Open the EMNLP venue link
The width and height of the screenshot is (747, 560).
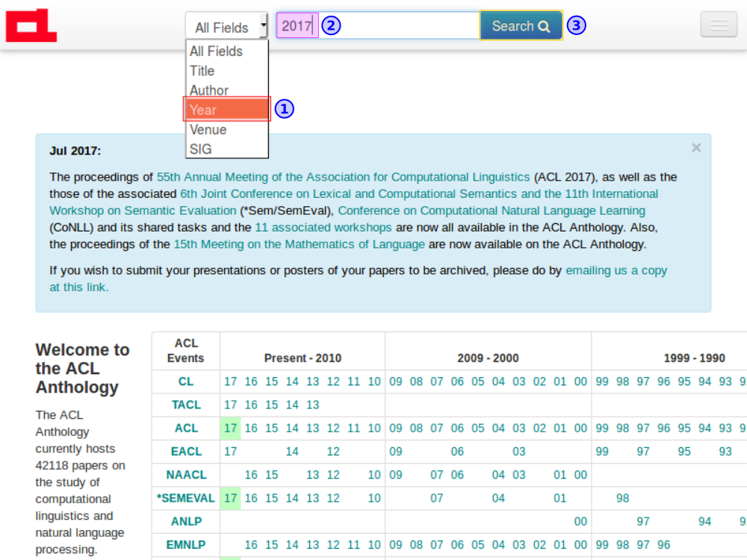186,545
